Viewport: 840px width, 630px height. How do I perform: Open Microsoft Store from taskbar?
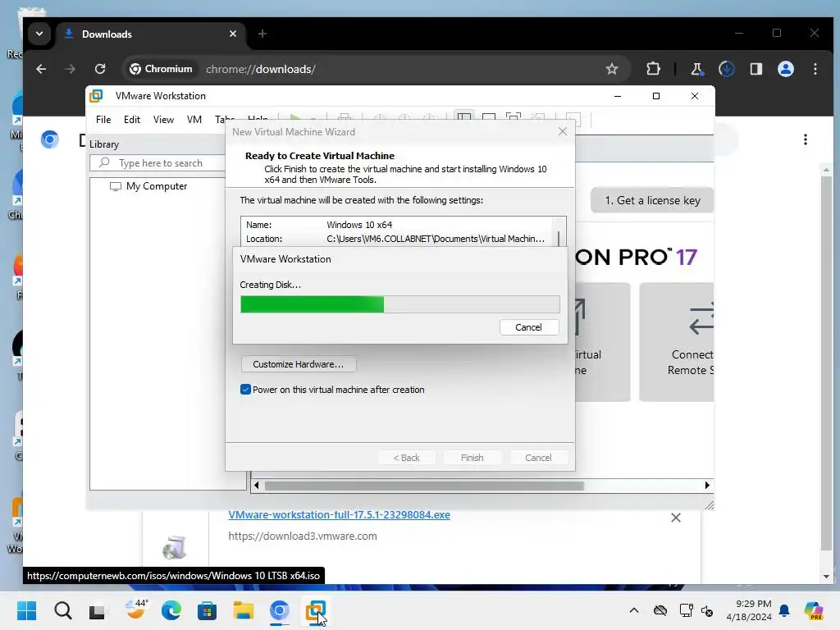207,610
